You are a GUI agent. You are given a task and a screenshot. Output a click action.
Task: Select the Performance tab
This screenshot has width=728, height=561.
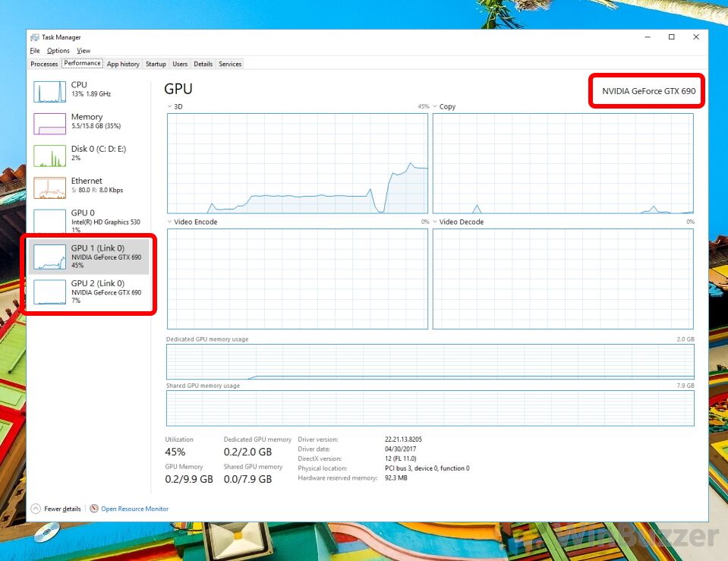pyautogui.click(x=82, y=63)
